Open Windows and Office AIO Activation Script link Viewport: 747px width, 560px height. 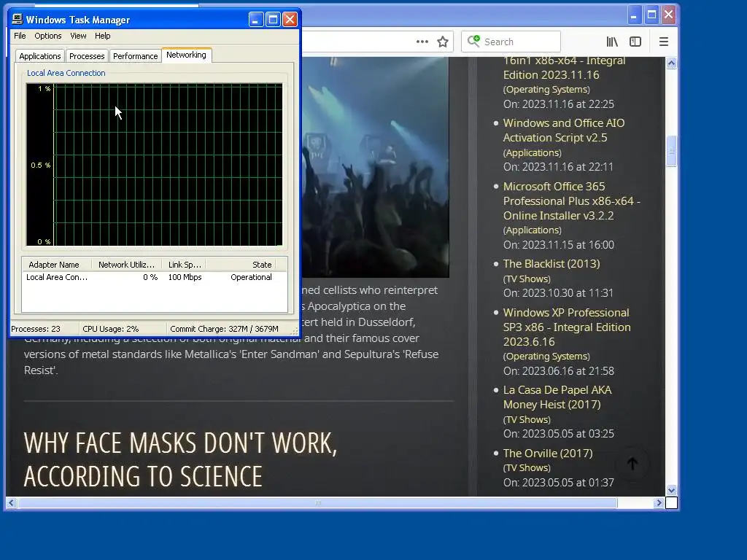click(x=564, y=130)
